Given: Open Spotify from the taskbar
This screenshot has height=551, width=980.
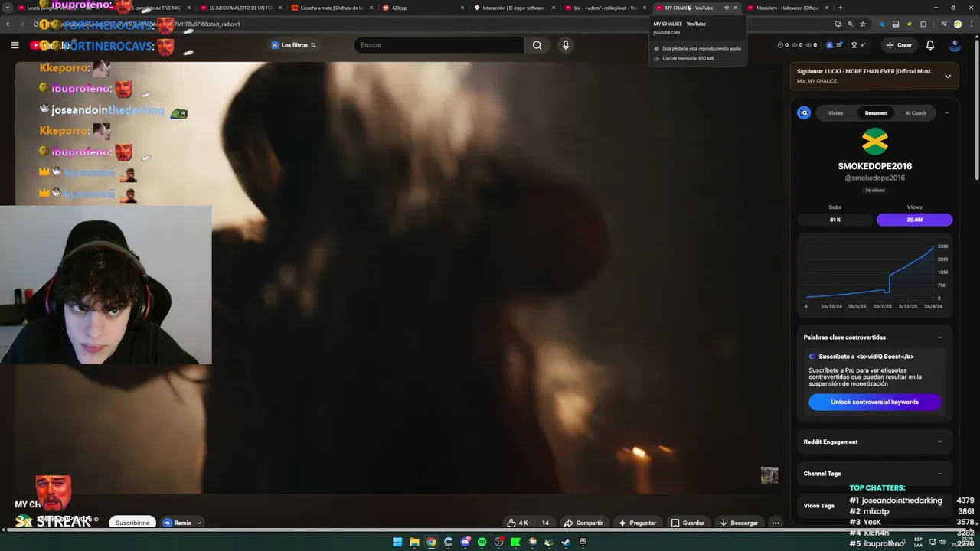Looking at the screenshot, I should 482,542.
